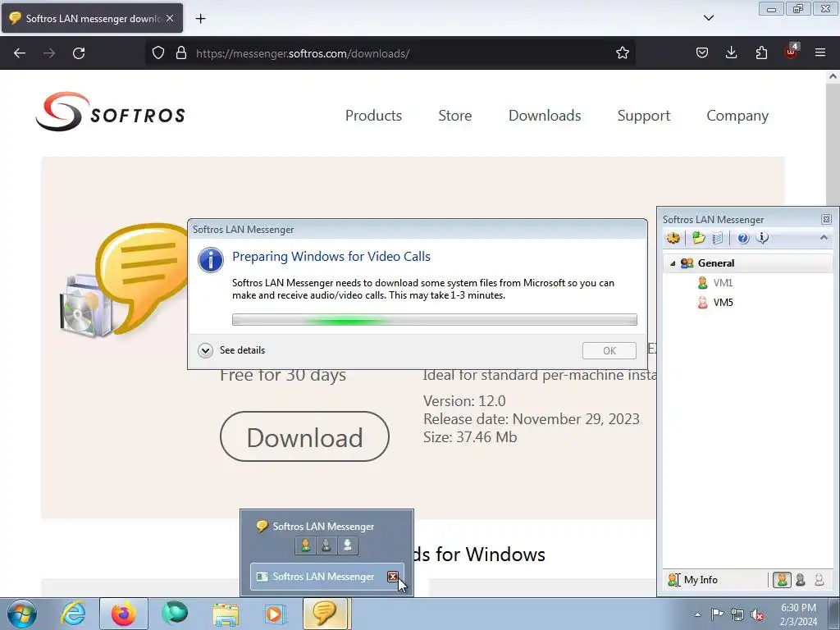
Task: Show hidden system tray icons
Action: click(x=697, y=614)
